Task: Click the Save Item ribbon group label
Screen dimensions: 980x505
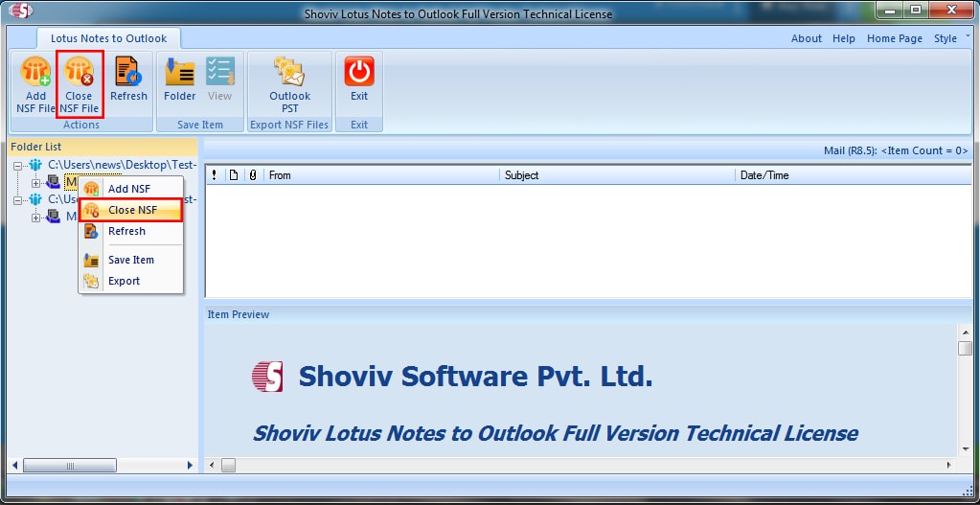Action: coord(200,125)
